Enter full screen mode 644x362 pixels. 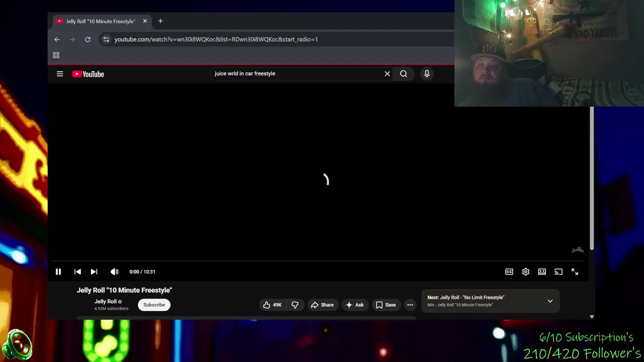(575, 271)
